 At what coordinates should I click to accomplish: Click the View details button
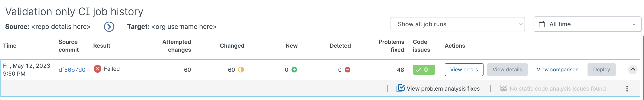(x=507, y=70)
